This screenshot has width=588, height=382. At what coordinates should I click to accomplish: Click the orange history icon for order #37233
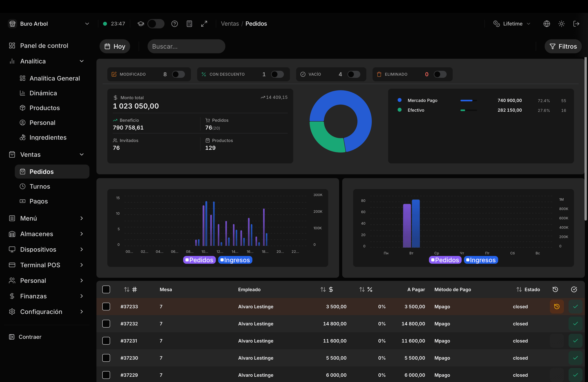click(557, 306)
